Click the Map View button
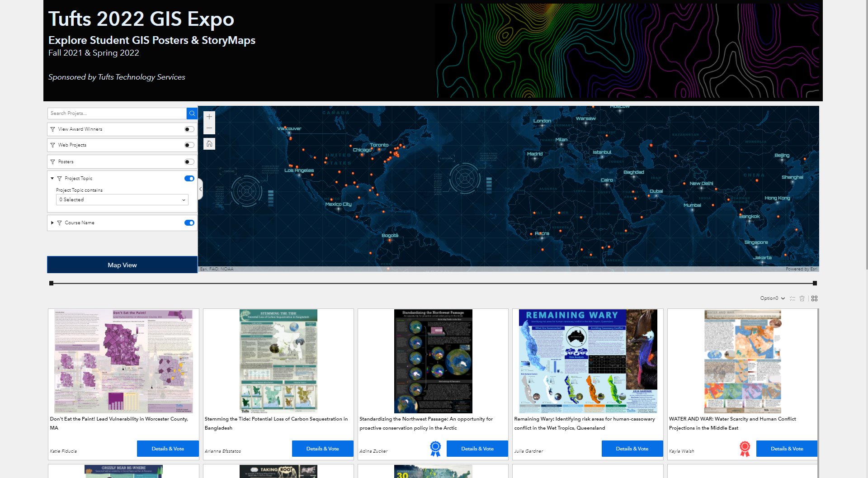 (122, 265)
